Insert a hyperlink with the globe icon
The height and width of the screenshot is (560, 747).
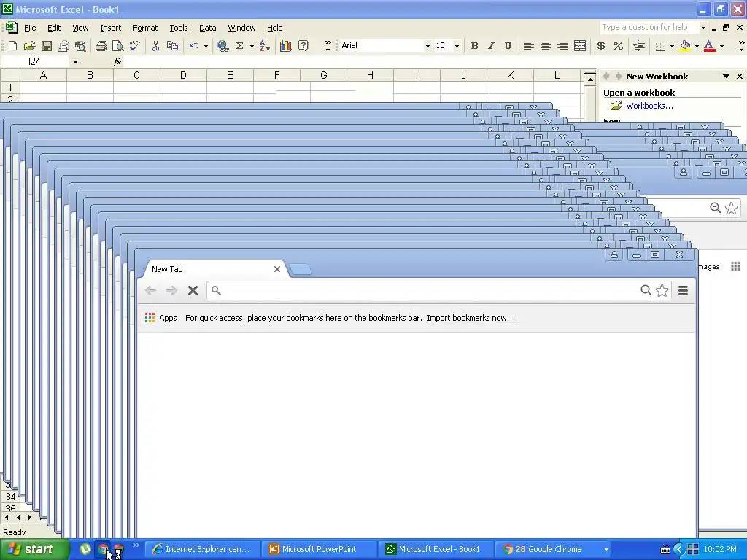(x=222, y=46)
